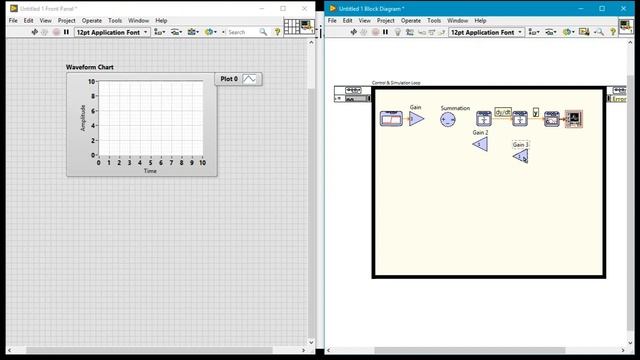Screen dimensions: 640x360
Task: Open Help menu in Block Diagram
Action: (480, 20)
